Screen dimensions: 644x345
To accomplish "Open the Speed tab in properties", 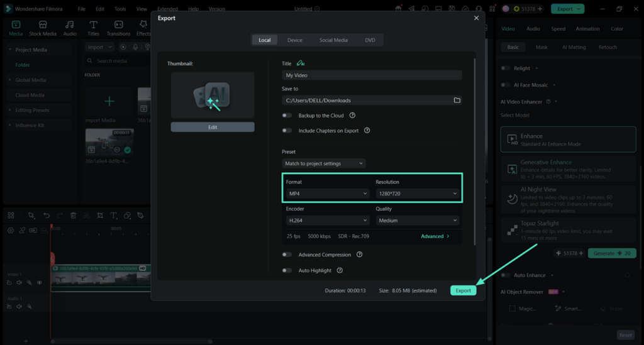I will click(x=558, y=29).
